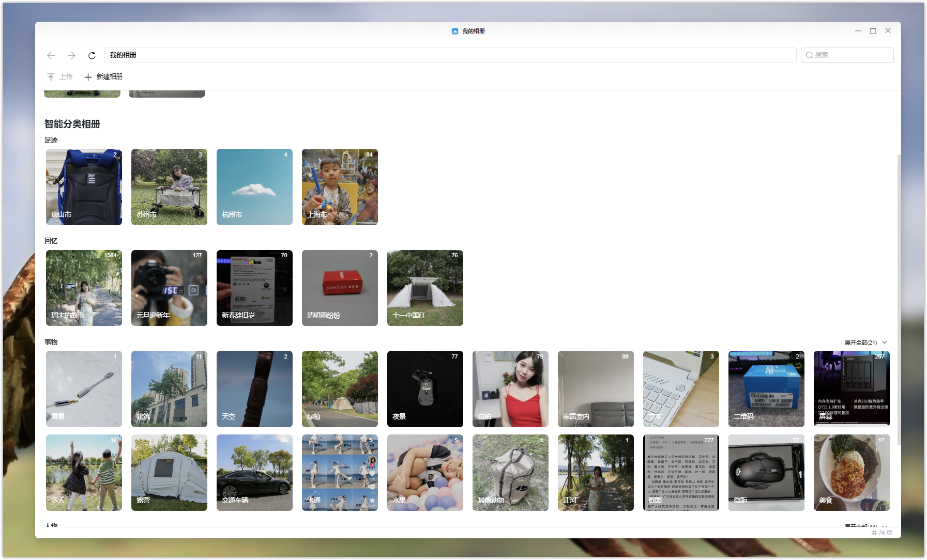This screenshot has width=927, height=560.
Task: Click the 上传 upload button
Action: click(60, 76)
